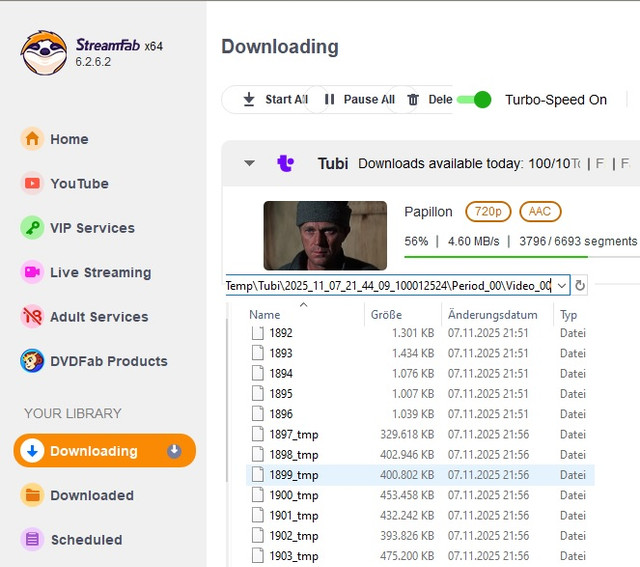This screenshot has width=640, height=567.
Task: Toggle the Turbo-Speed switch off
Action: click(474, 100)
